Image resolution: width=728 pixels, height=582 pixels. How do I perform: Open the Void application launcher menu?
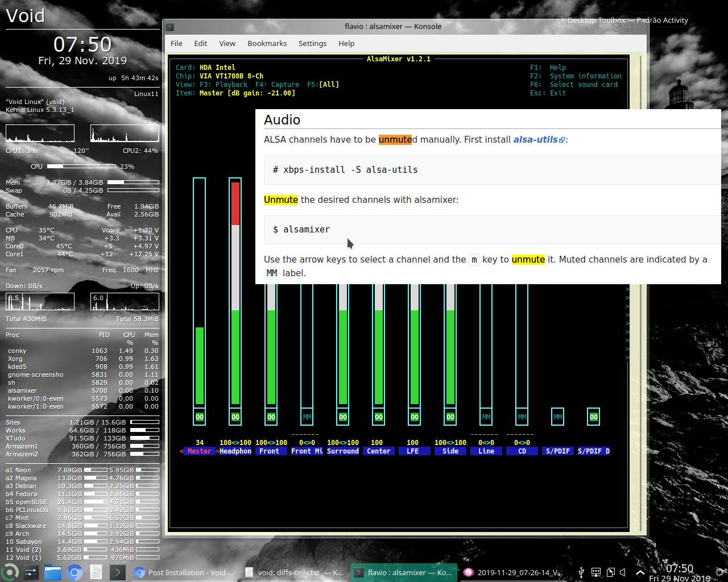click(x=9, y=572)
